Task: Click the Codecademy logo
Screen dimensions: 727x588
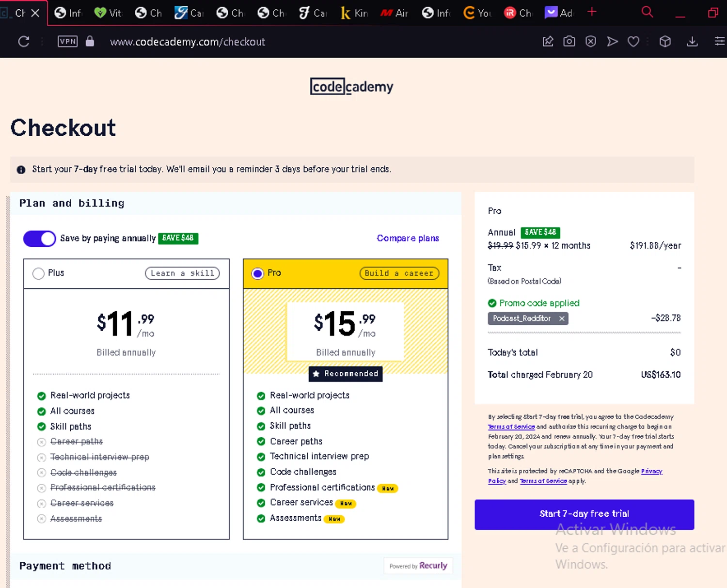Action: coord(351,87)
